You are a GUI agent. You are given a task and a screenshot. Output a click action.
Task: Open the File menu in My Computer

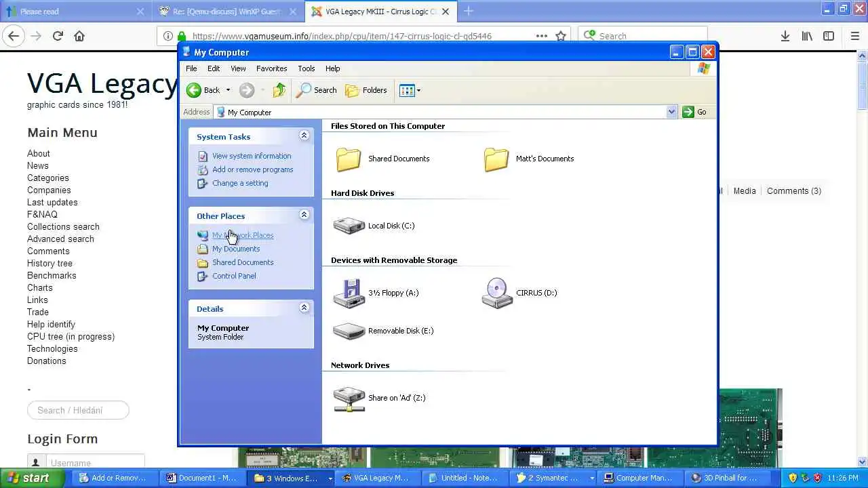(191, 68)
